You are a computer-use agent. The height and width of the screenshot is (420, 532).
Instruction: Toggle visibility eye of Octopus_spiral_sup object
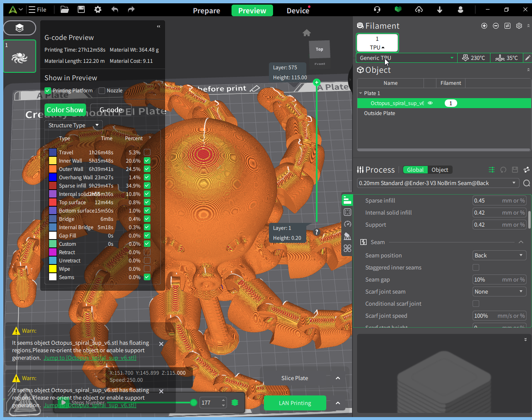(x=430, y=103)
